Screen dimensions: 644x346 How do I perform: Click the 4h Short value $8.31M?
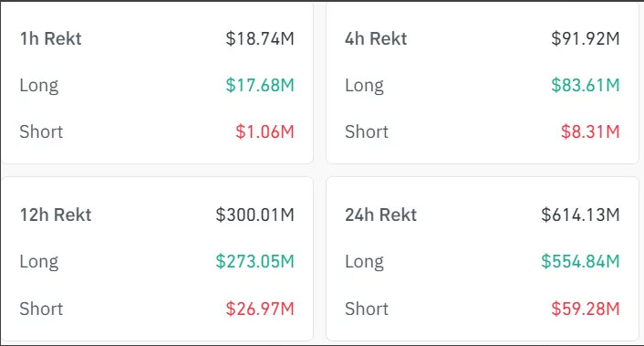590,131
